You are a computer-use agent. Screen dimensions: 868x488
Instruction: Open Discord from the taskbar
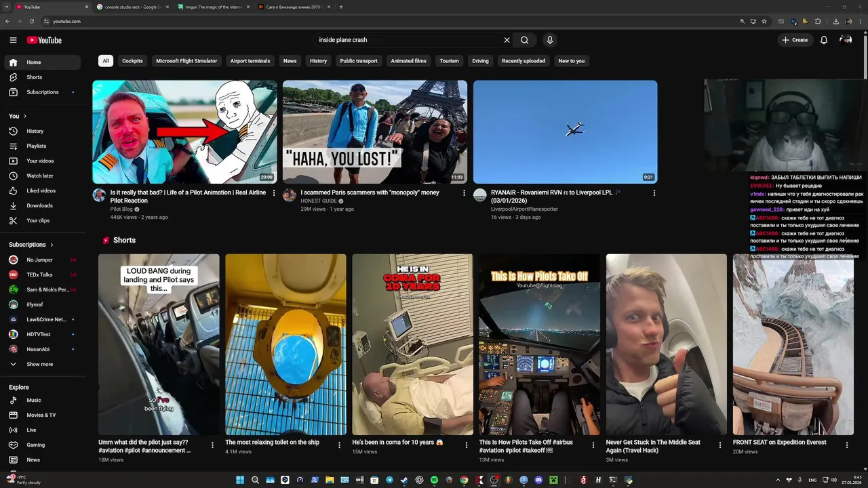[538, 480]
